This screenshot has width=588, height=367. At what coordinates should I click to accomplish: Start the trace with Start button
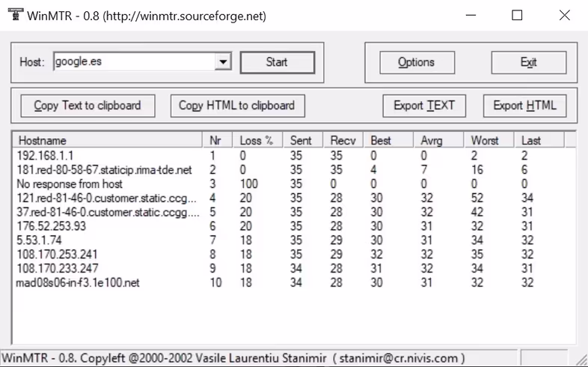click(x=277, y=62)
